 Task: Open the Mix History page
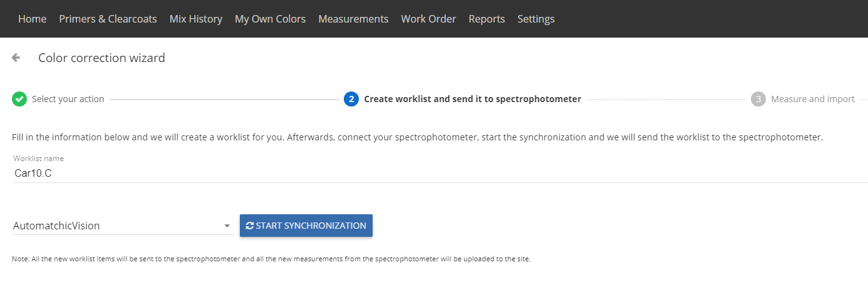click(x=196, y=19)
